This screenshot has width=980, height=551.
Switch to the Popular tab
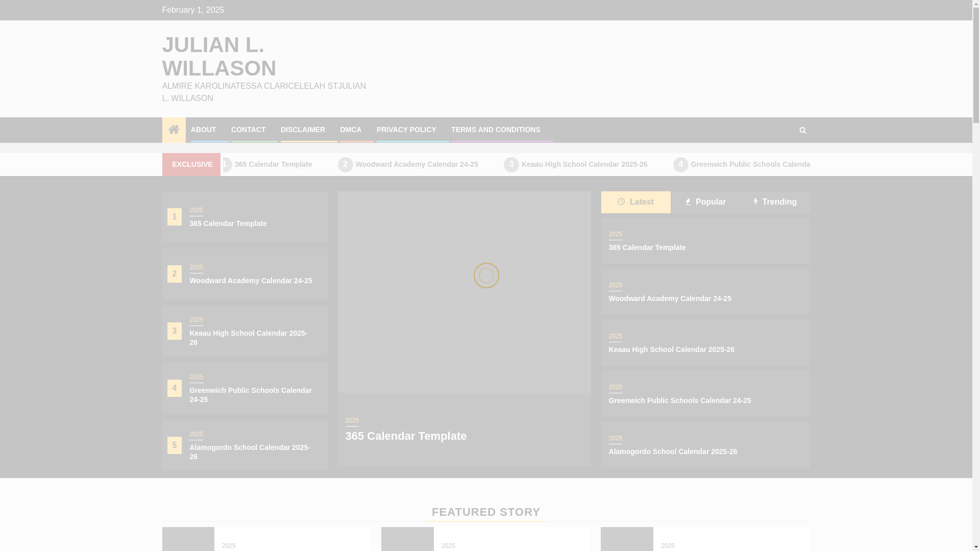705,202
